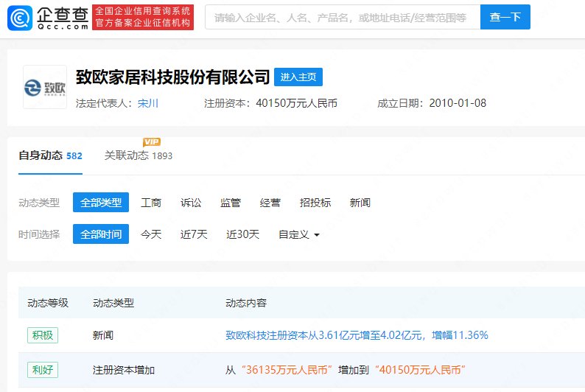585x392 pixels.
Task: Click the VIP badge above 关联动态
Action: (152, 141)
